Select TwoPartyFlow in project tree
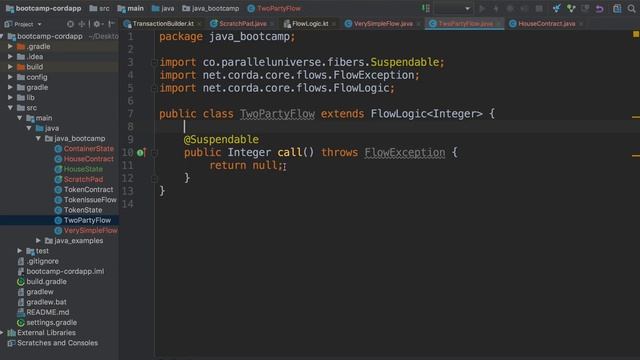The width and height of the screenshot is (640, 360). click(x=83, y=220)
